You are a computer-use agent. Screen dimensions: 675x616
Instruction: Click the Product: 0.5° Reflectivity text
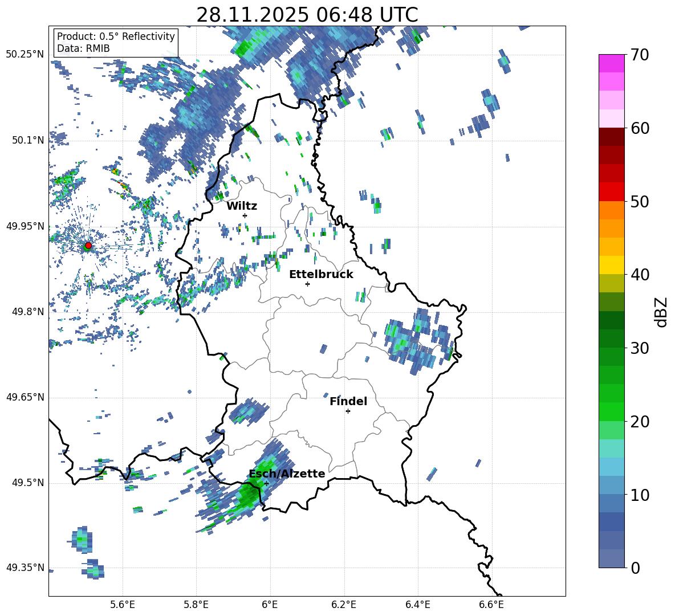point(116,36)
